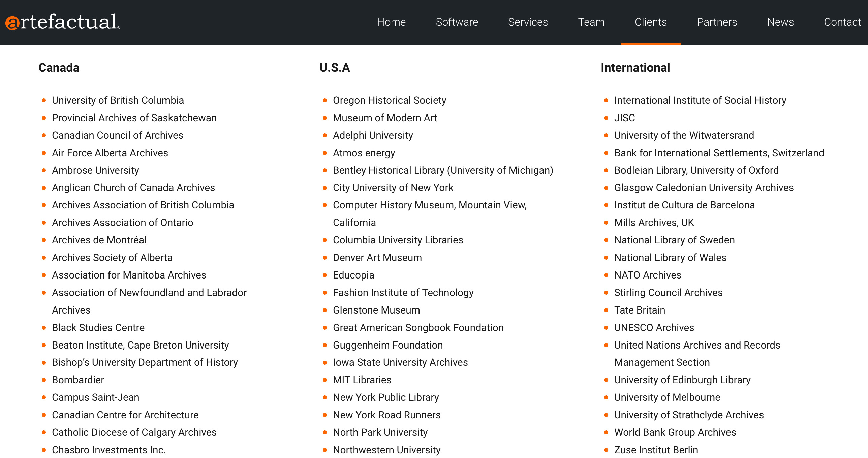Screen dimensions: 868x458
Task: Select National Library of Sweden
Action: 675,240
